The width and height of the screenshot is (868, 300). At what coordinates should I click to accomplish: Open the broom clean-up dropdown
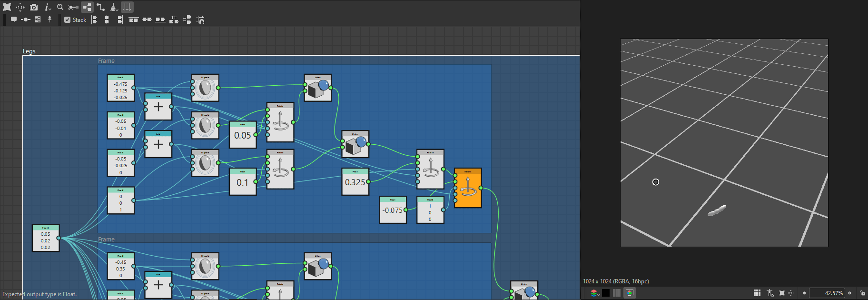[114, 7]
